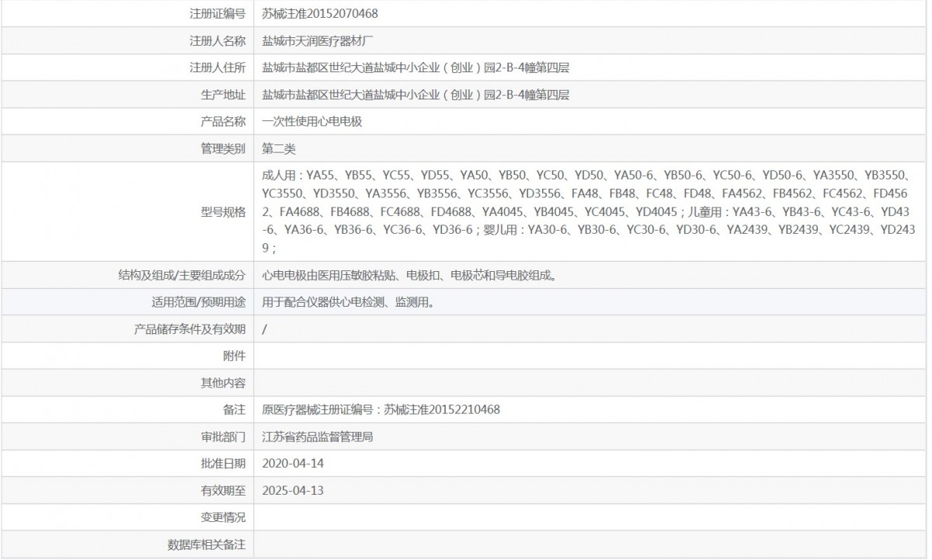The image size is (932, 560).
Task: Select registration number 苏械注准20152070468
Action: pos(320,13)
